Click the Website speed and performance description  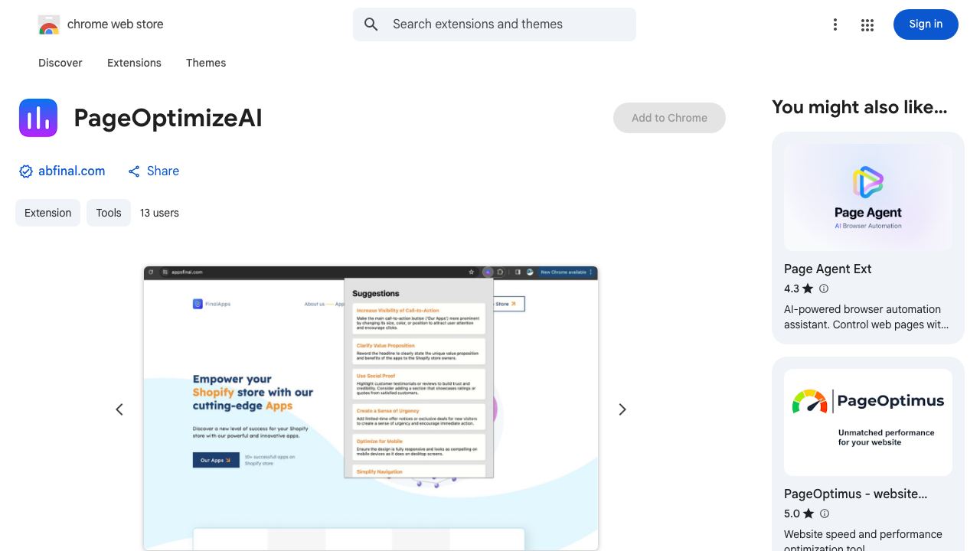[x=863, y=540]
